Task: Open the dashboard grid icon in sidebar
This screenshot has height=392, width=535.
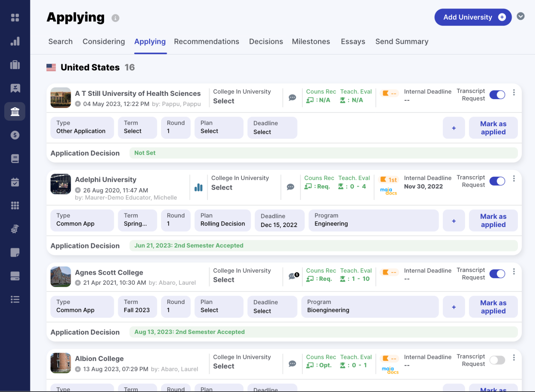Action: coord(15,17)
